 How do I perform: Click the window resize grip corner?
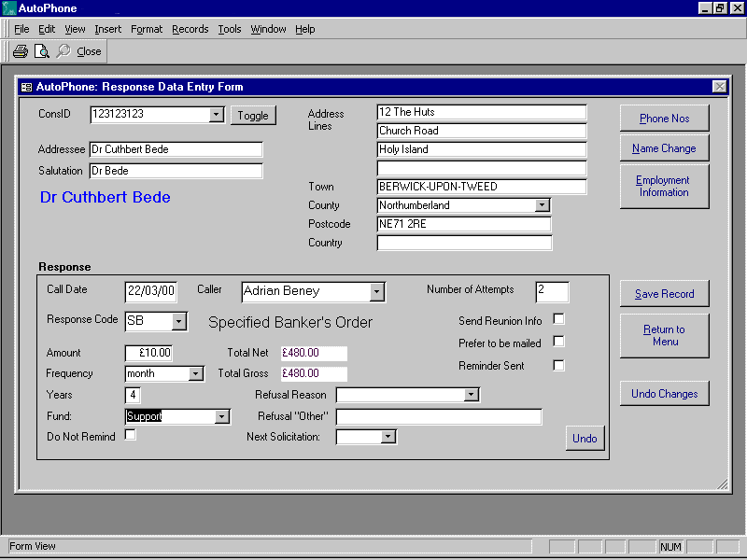pos(722,483)
